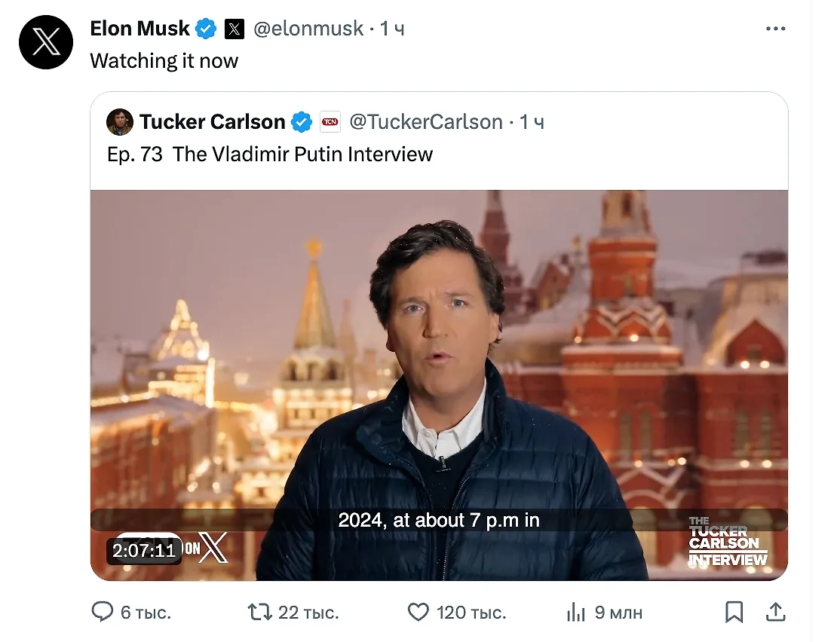840x642 pixels.
Task: Click the verified checkmark beside Tucker Carlson
Action: [x=302, y=121]
